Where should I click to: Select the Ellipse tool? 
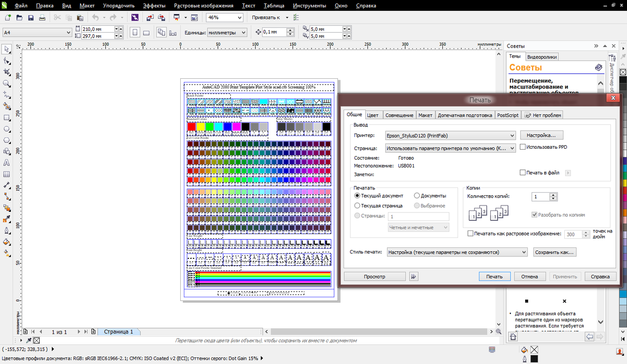point(7,129)
